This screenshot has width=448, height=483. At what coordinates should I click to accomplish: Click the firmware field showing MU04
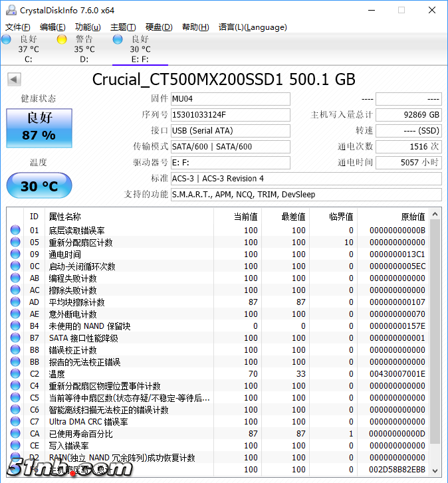click(230, 99)
